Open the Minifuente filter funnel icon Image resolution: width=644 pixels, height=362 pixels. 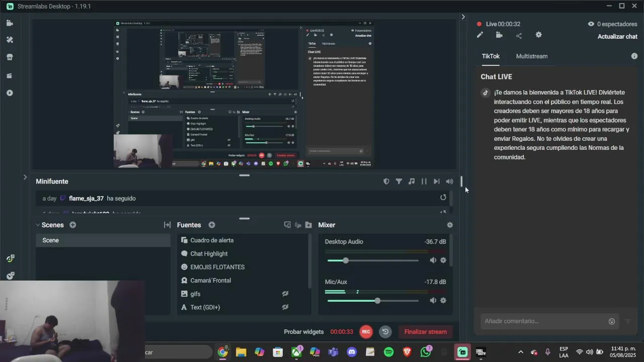[x=399, y=182]
